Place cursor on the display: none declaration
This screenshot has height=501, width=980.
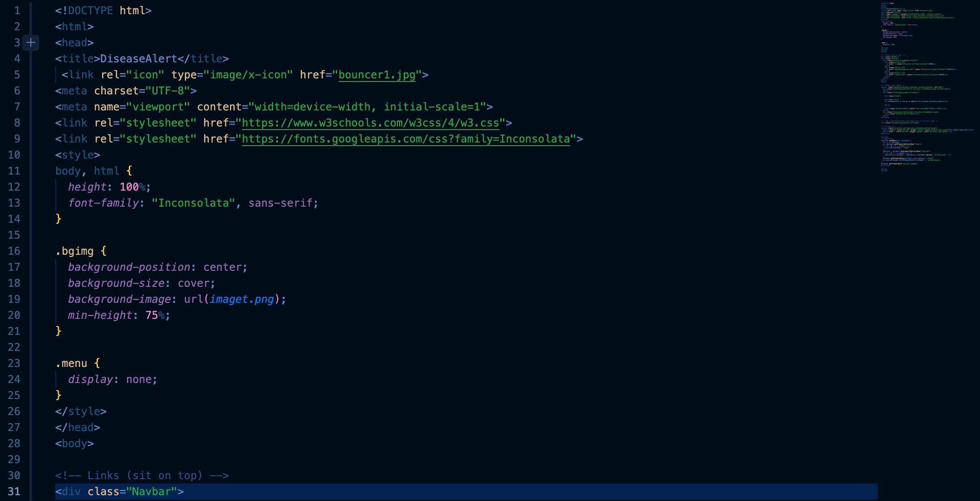pos(112,379)
